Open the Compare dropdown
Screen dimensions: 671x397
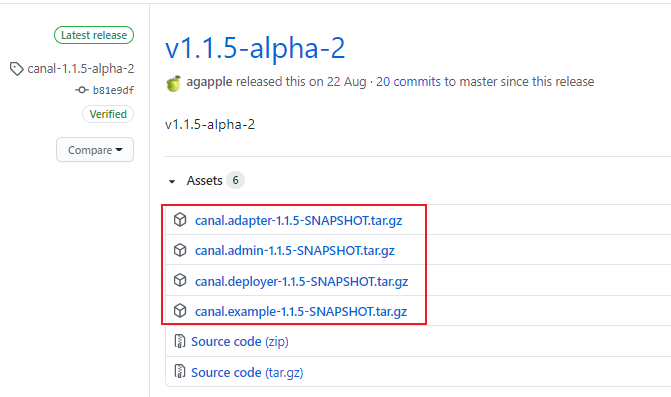95,150
